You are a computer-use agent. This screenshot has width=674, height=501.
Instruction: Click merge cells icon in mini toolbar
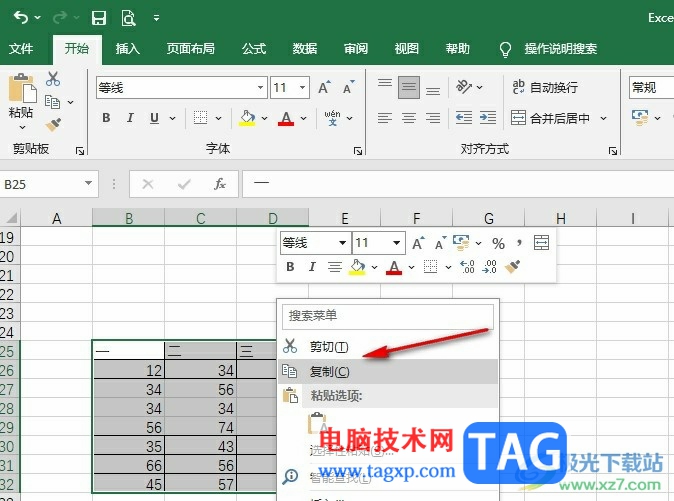click(541, 243)
